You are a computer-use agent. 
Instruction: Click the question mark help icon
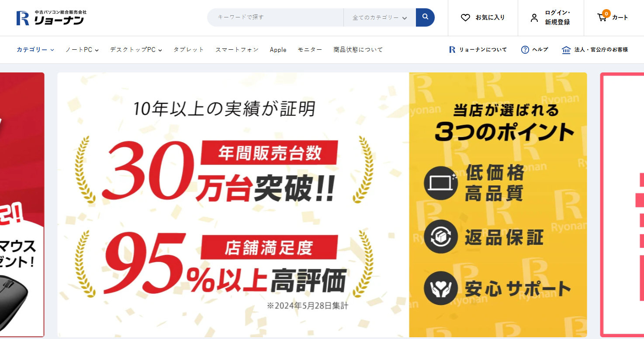[x=525, y=50]
